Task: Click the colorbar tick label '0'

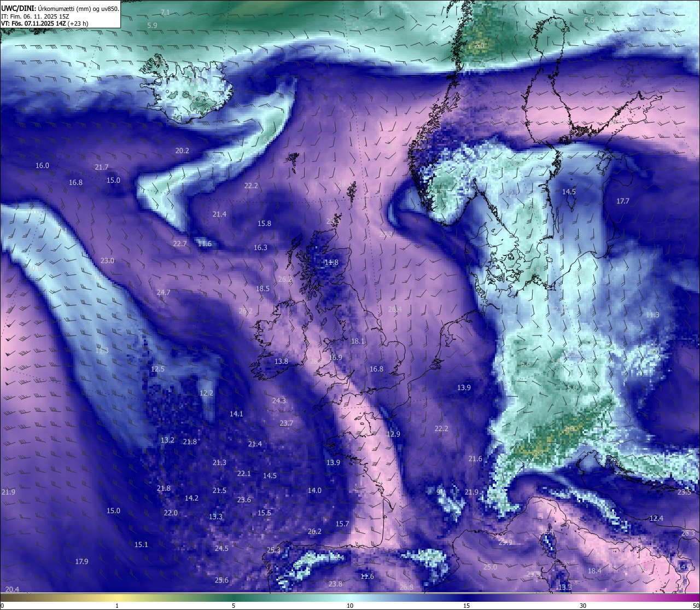Action: click(x=2, y=606)
